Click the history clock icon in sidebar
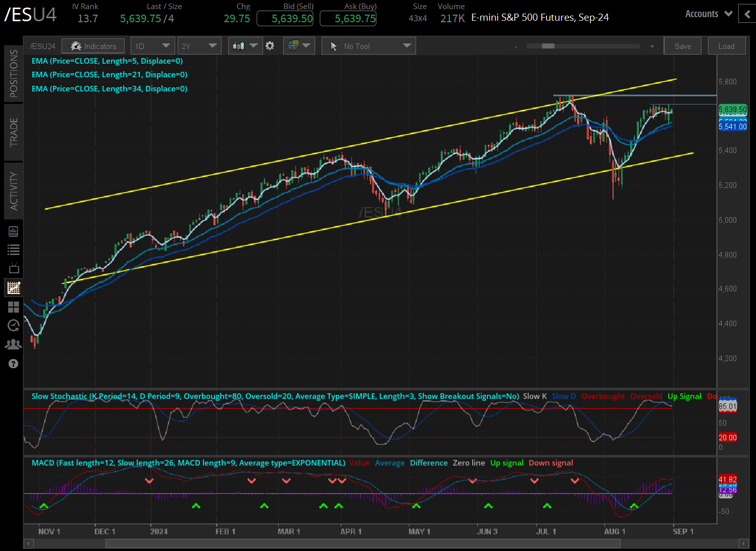 14,326
